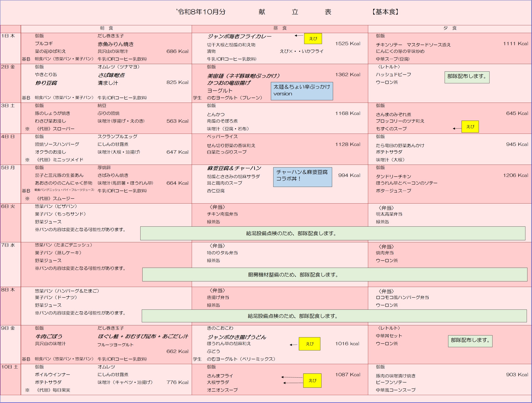Click the 部隊配布します note beside 中華丼セット
Screen dimensions: 532x403
click(470, 341)
